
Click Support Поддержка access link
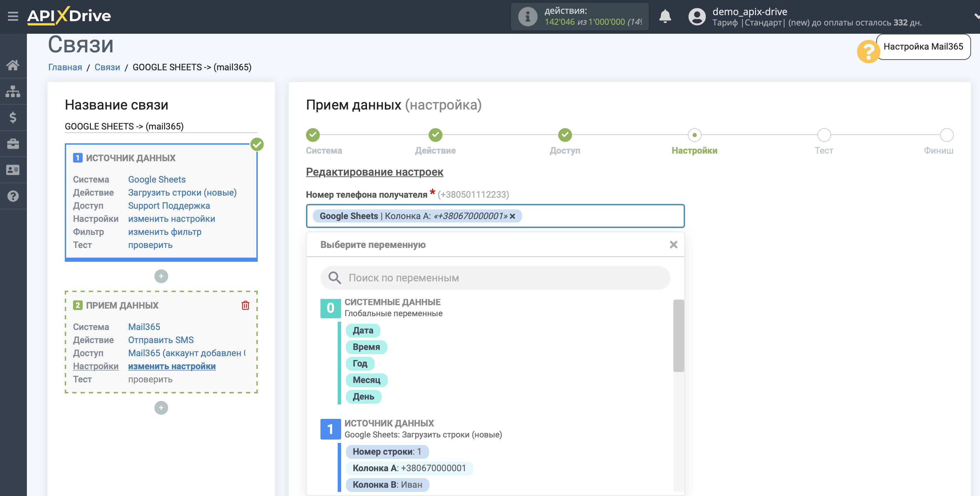[x=169, y=206]
